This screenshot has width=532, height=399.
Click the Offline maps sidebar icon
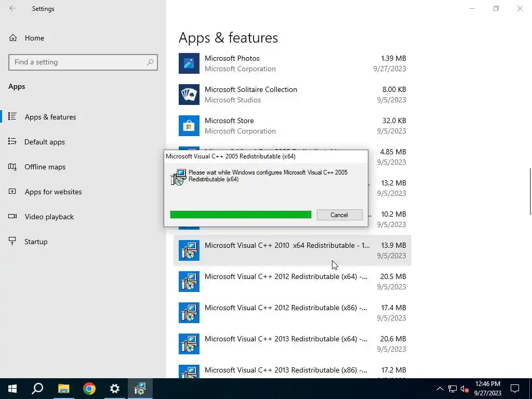12,167
